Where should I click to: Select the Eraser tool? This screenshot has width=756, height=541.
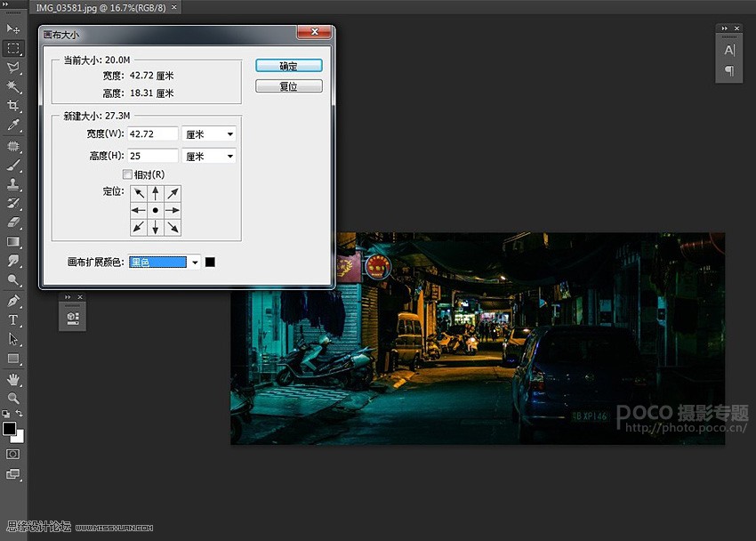pos(13,222)
